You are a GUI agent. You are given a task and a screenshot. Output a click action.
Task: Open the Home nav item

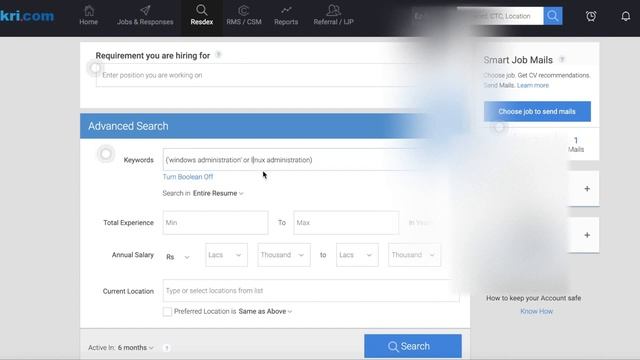coord(89,16)
